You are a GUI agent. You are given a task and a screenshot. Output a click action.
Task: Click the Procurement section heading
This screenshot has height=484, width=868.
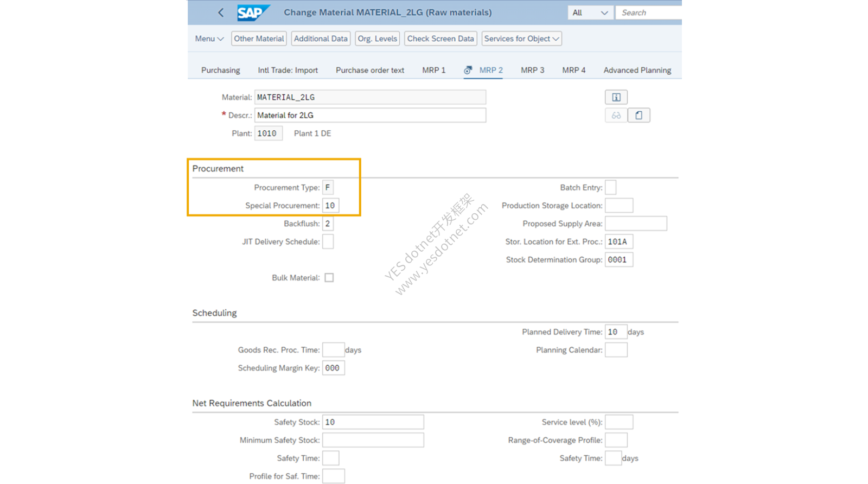(218, 169)
